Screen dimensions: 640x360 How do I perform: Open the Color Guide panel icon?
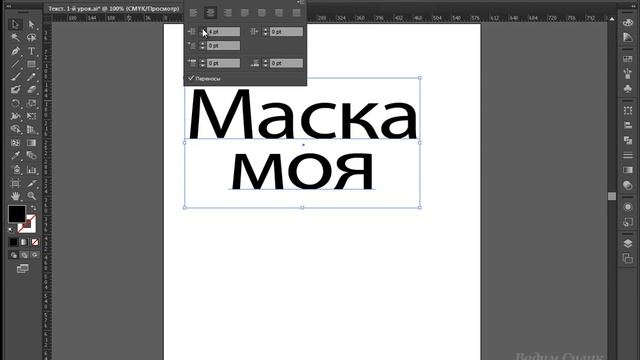(x=628, y=38)
